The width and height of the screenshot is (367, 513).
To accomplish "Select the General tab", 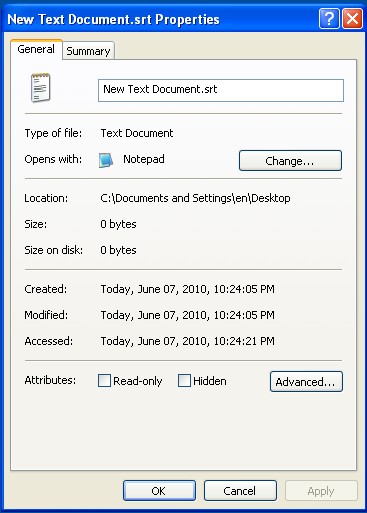I will coord(36,49).
